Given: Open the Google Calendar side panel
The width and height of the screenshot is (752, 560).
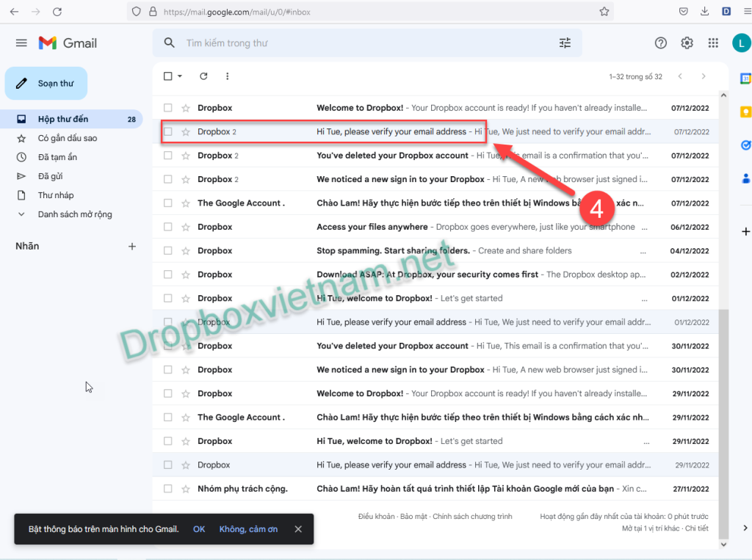Looking at the screenshot, I should (x=745, y=78).
